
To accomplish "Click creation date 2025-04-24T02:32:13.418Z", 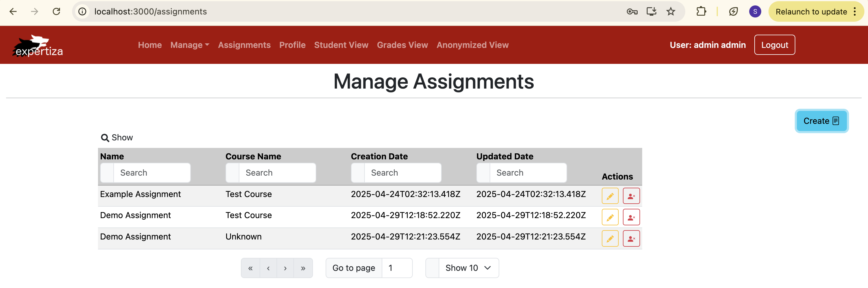I will (x=406, y=194).
